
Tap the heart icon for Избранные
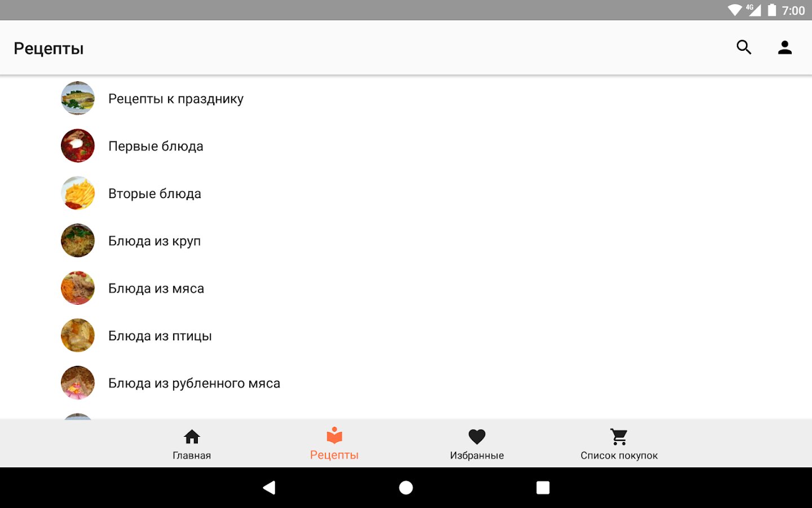(477, 436)
